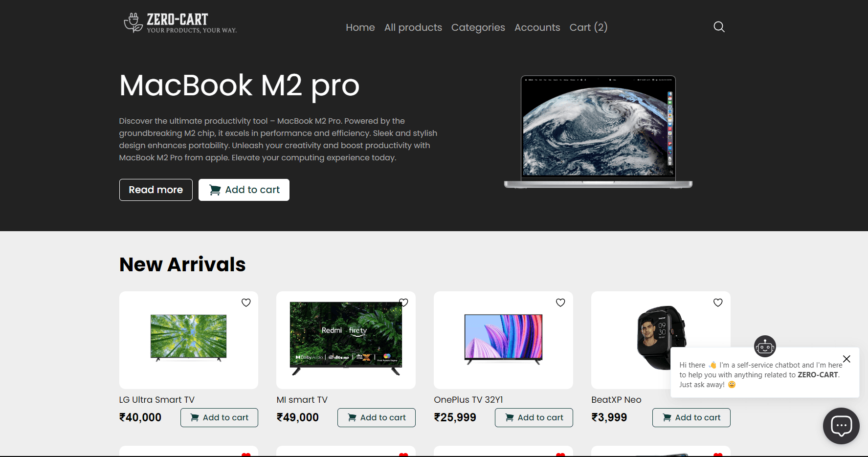Open the MI smart TV product image
This screenshot has width=868, height=457.
tap(346, 338)
